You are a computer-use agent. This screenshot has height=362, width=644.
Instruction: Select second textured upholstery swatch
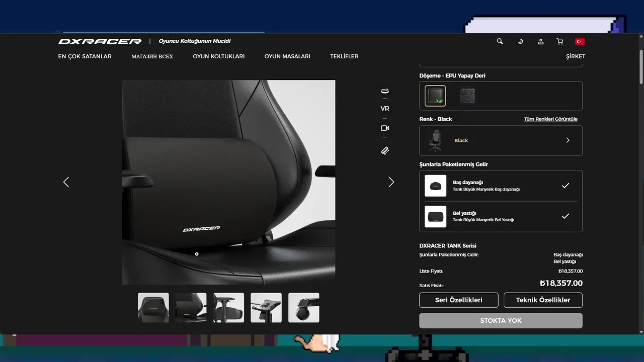click(467, 96)
